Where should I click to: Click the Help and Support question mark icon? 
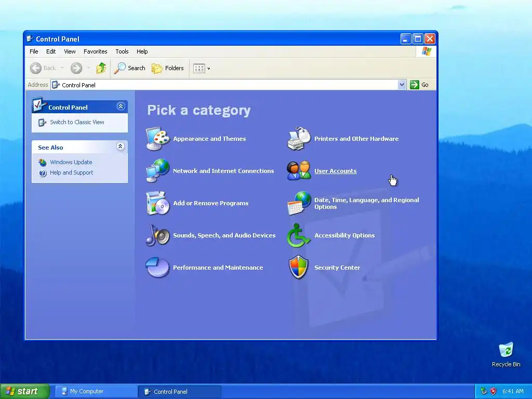tap(43, 173)
